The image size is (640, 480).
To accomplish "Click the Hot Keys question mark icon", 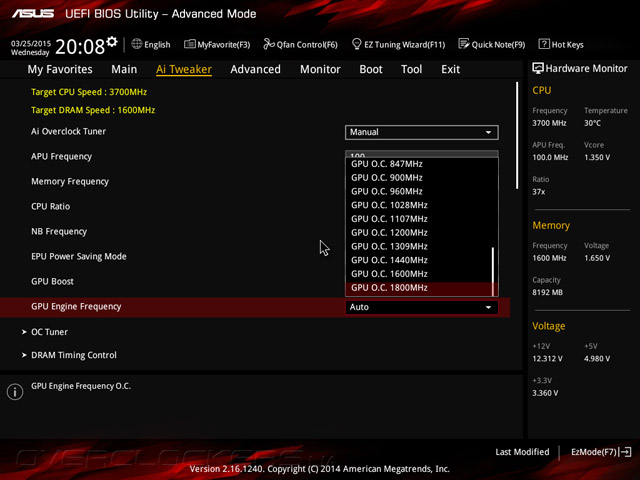I will click(x=544, y=44).
